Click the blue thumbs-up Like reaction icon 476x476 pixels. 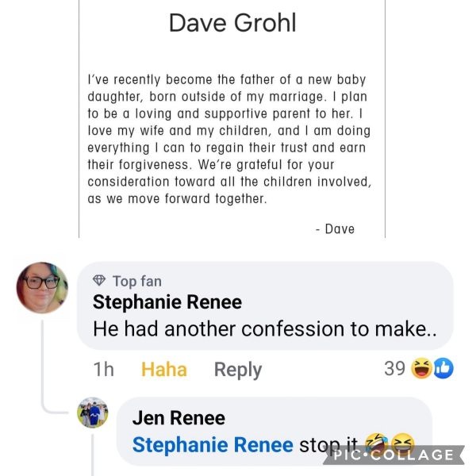click(x=443, y=369)
